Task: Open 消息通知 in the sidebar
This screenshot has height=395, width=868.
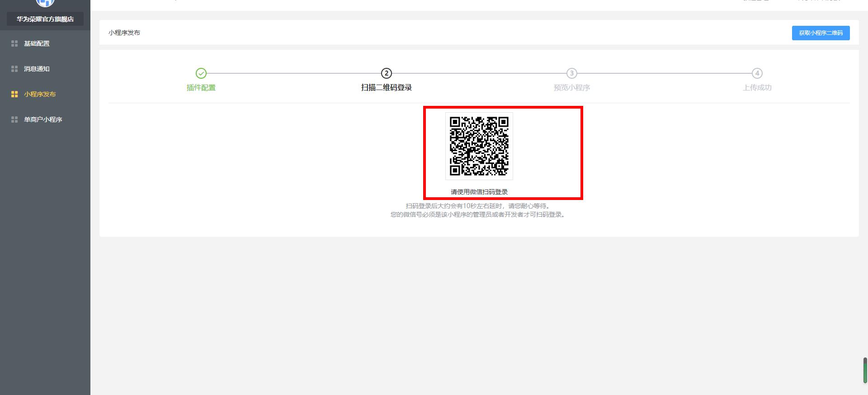Action: [37, 69]
